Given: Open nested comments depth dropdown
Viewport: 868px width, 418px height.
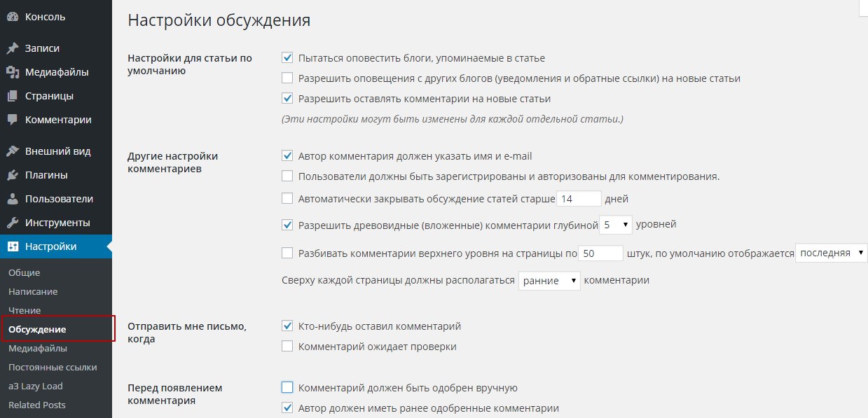Looking at the screenshot, I should click(x=616, y=225).
